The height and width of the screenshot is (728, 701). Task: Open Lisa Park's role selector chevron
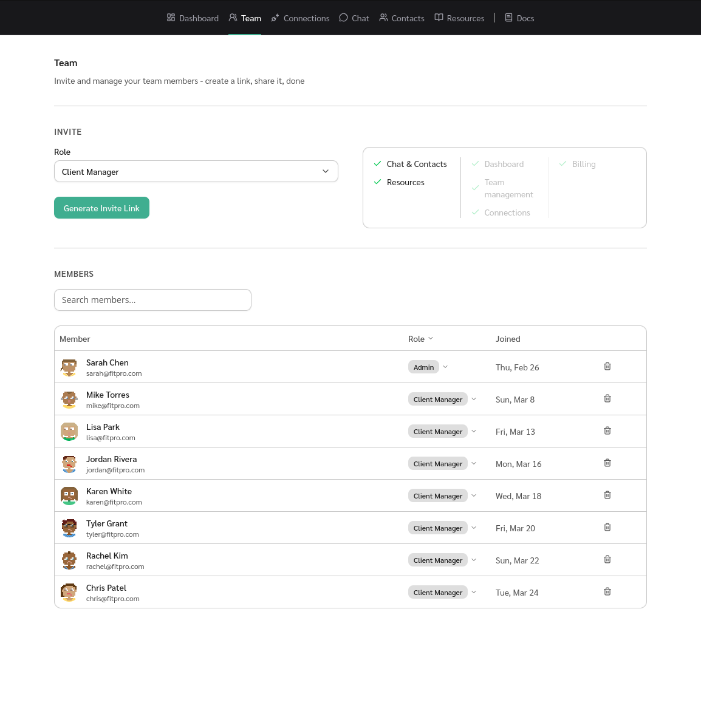474,431
